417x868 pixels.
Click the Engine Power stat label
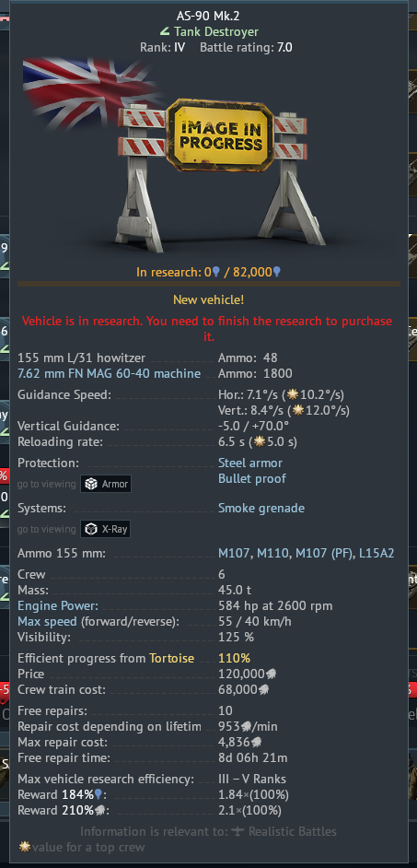[x=58, y=605]
